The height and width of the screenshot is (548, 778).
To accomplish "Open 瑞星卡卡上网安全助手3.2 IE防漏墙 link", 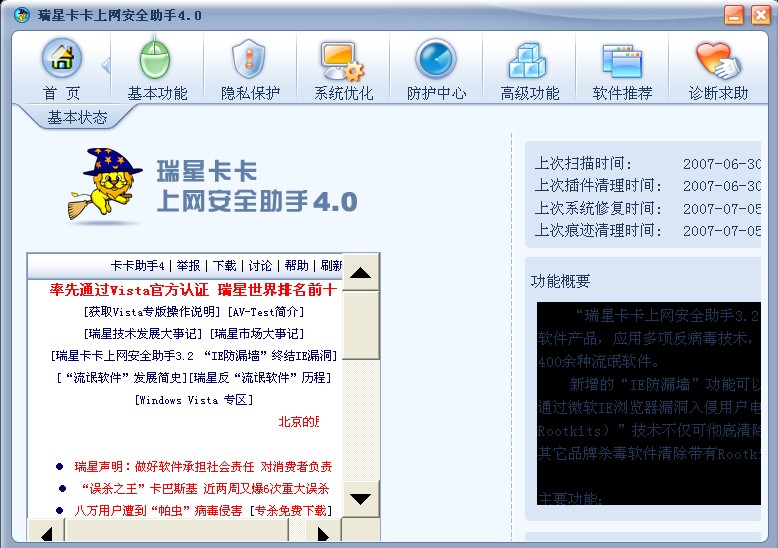I will click(x=194, y=355).
